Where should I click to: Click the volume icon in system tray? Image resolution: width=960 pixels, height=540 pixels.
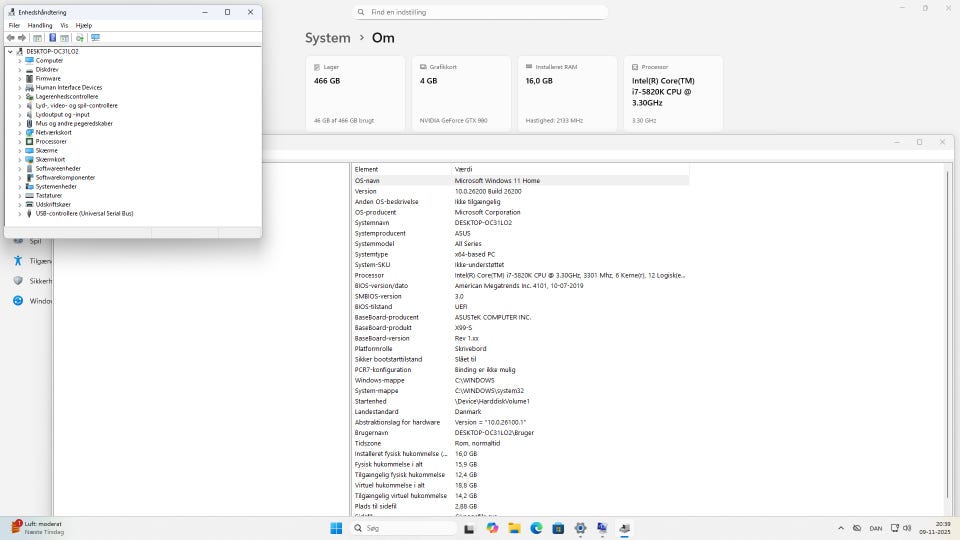[907, 528]
